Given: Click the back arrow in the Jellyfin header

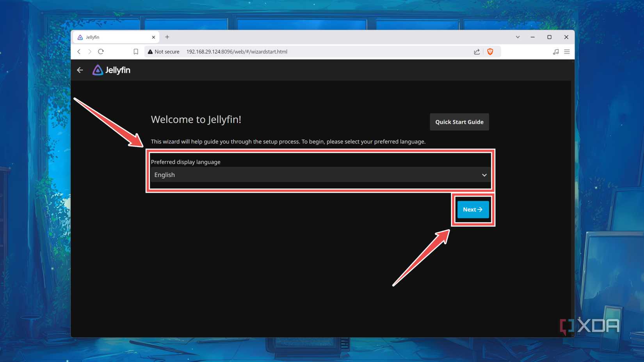Looking at the screenshot, I should click(x=80, y=70).
